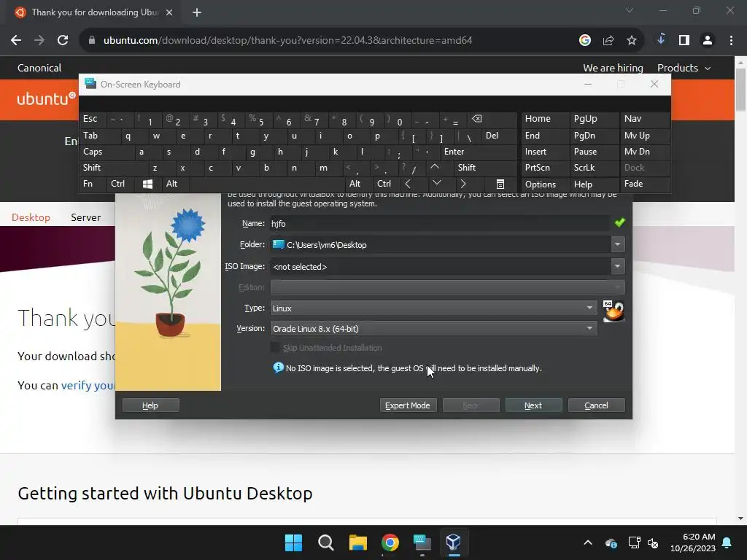Click Chrome tab search chevron
Image resolution: width=747 pixels, height=560 pixels.
pyautogui.click(x=630, y=10)
